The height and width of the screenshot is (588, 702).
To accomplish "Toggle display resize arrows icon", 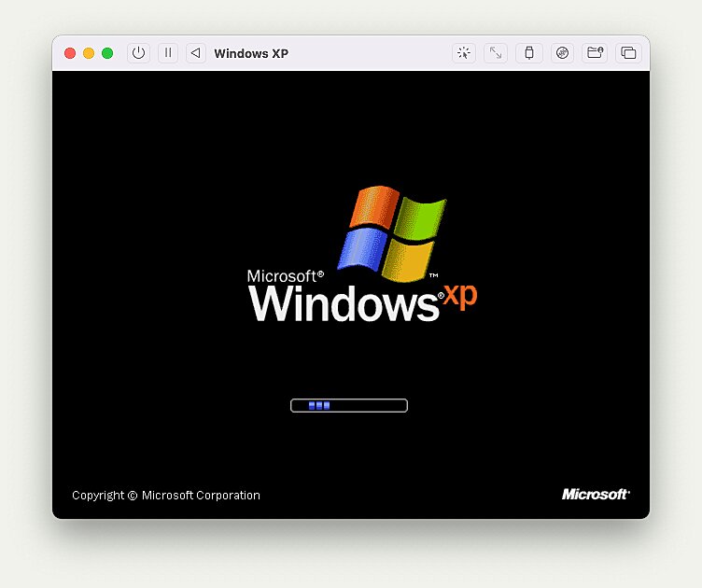I will 496,53.
